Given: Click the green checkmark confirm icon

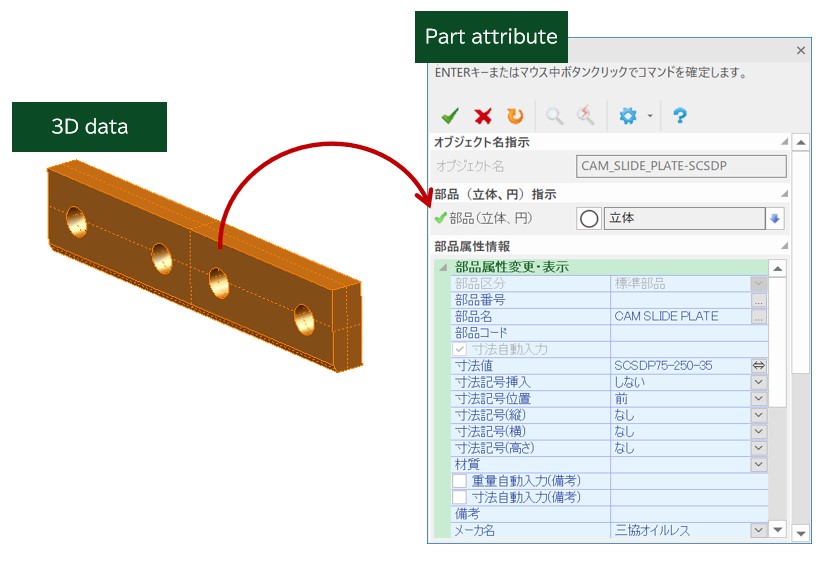Looking at the screenshot, I should 450,116.
